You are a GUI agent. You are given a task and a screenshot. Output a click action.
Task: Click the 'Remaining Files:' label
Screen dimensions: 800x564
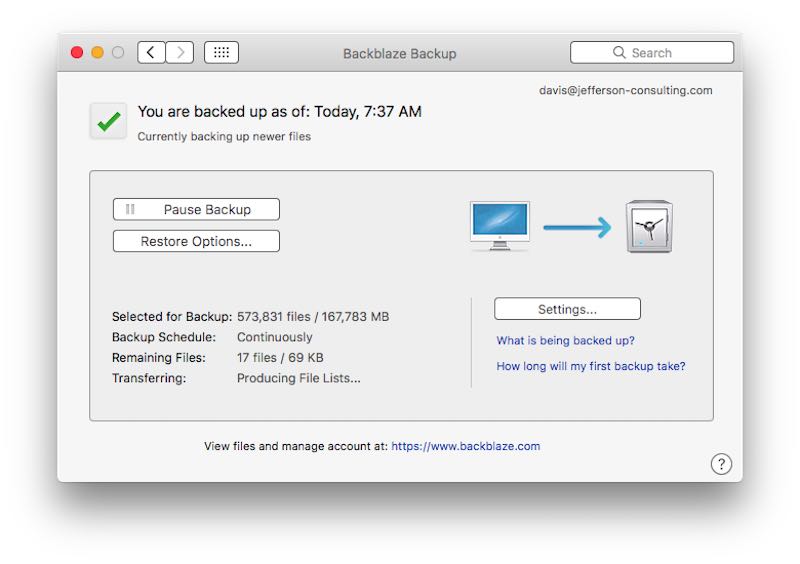(159, 357)
